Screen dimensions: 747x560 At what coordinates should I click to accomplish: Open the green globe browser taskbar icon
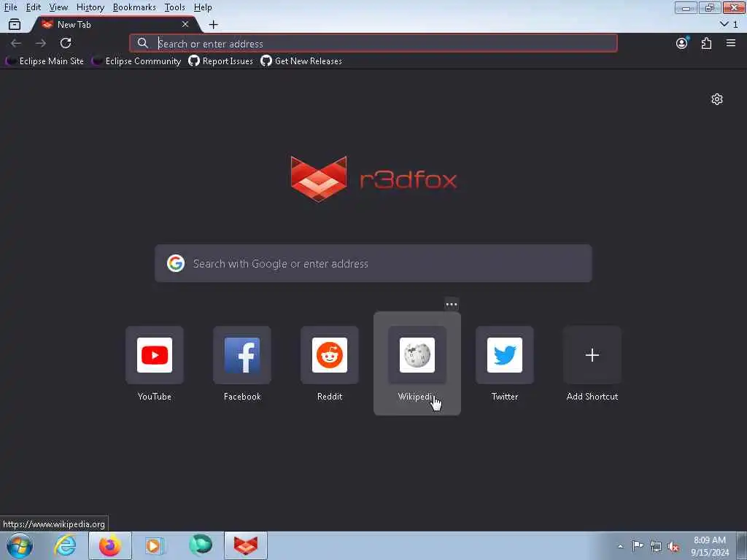(201, 545)
